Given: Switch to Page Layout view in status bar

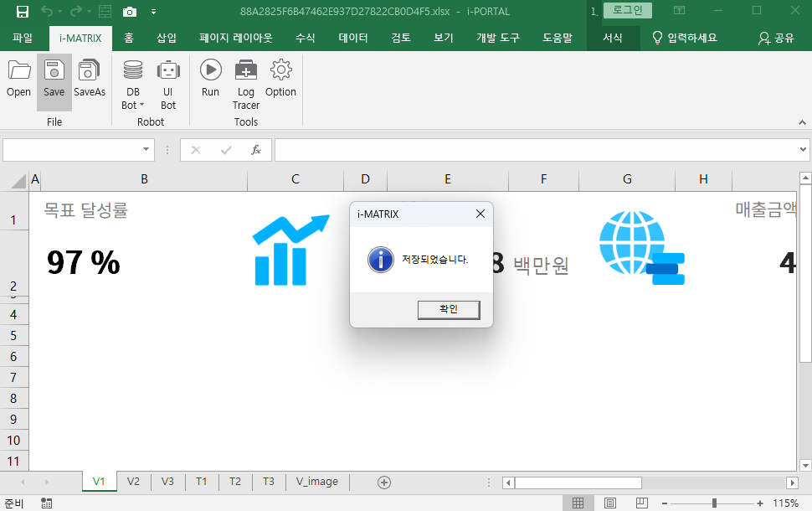Looking at the screenshot, I should click(610, 503).
